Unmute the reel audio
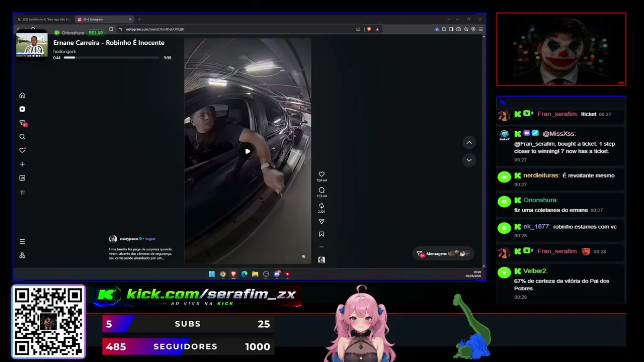 [303, 257]
